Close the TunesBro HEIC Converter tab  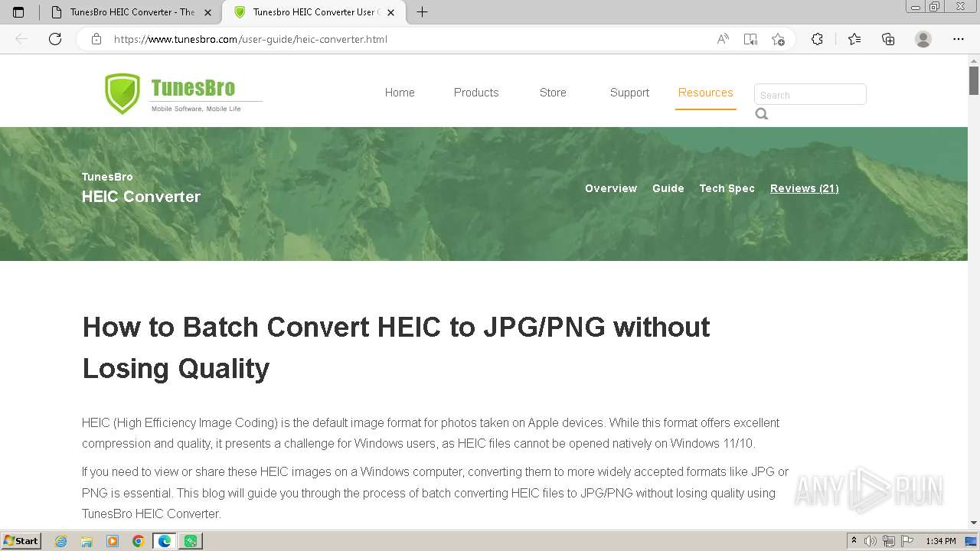point(207,12)
